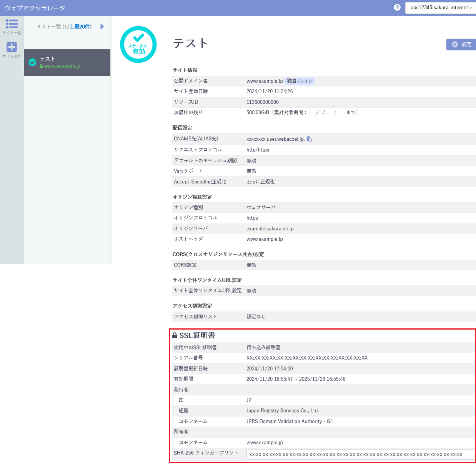Click the validity period date range
The height and width of the screenshot is (463, 476).
(x=296, y=379)
